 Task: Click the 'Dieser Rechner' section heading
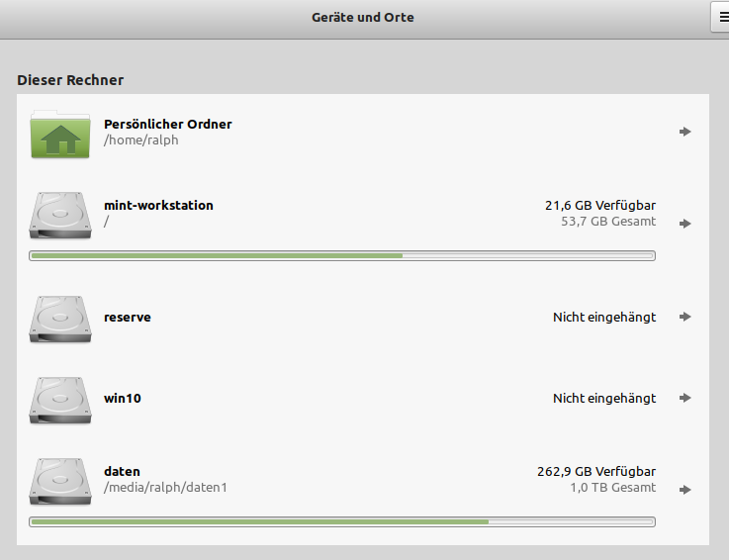point(70,79)
